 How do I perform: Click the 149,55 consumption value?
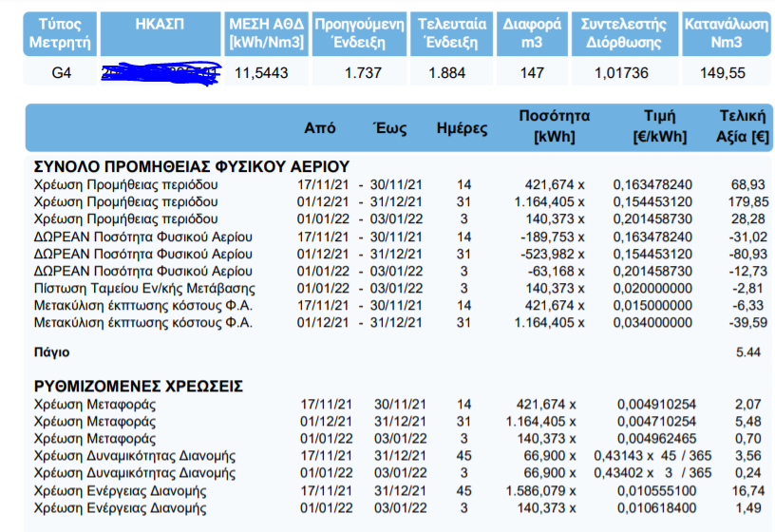[x=726, y=73]
